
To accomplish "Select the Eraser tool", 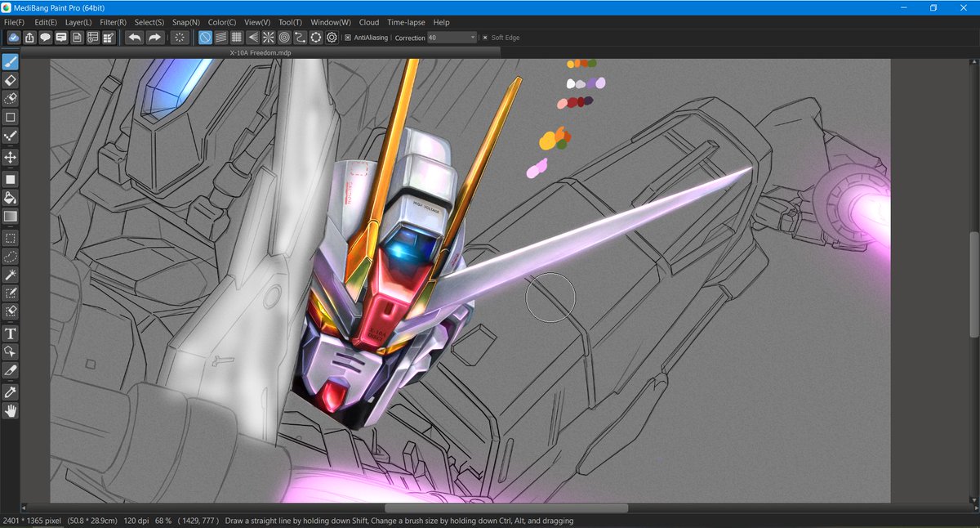I will tap(11, 80).
